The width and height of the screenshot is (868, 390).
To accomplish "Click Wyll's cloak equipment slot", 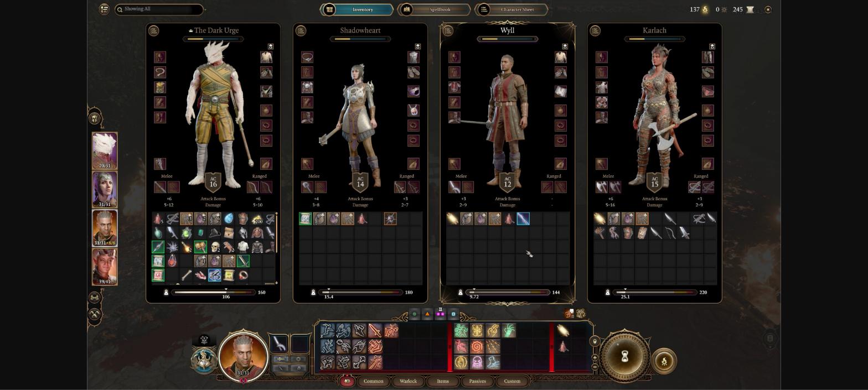I will (x=454, y=72).
